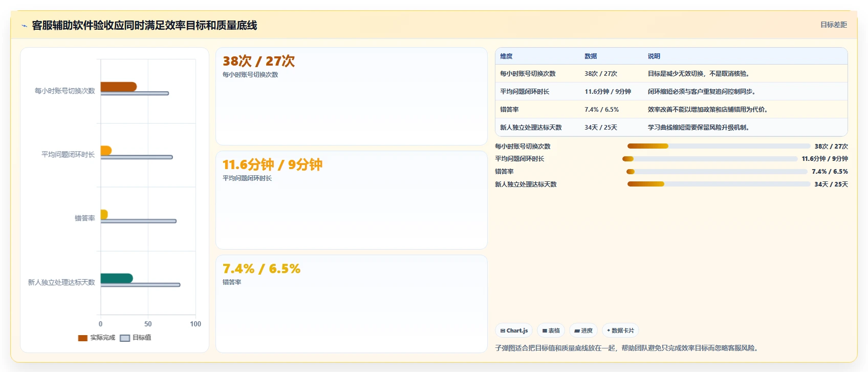Click the 每小时账号切换次数 target bar in chart
The image size is (868, 372).
(135, 93)
